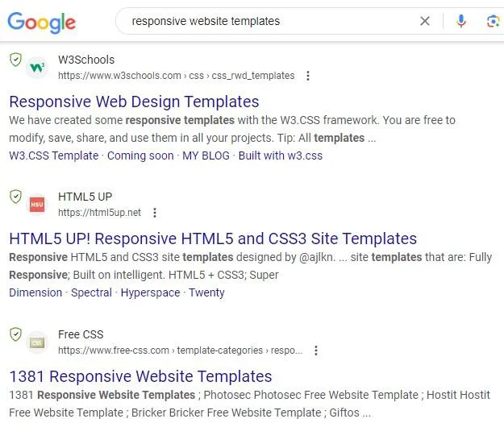Open HTML5 UP! Responsive HTML5 and CSS3 result
This screenshot has width=504, height=423.
[213, 238]
